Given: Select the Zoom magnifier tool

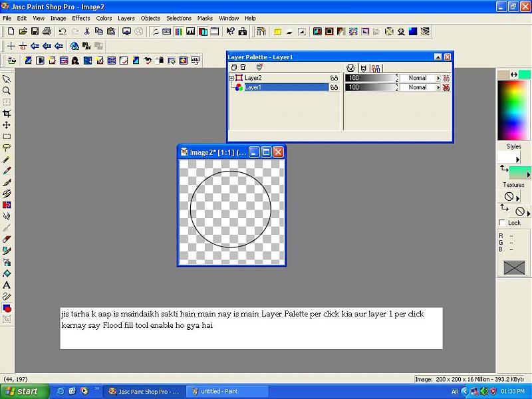Looking at the screenshot, I should 7,90.
